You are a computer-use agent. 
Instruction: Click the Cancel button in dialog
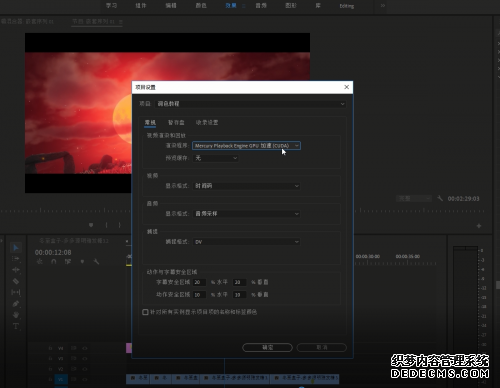coord(322,347)
